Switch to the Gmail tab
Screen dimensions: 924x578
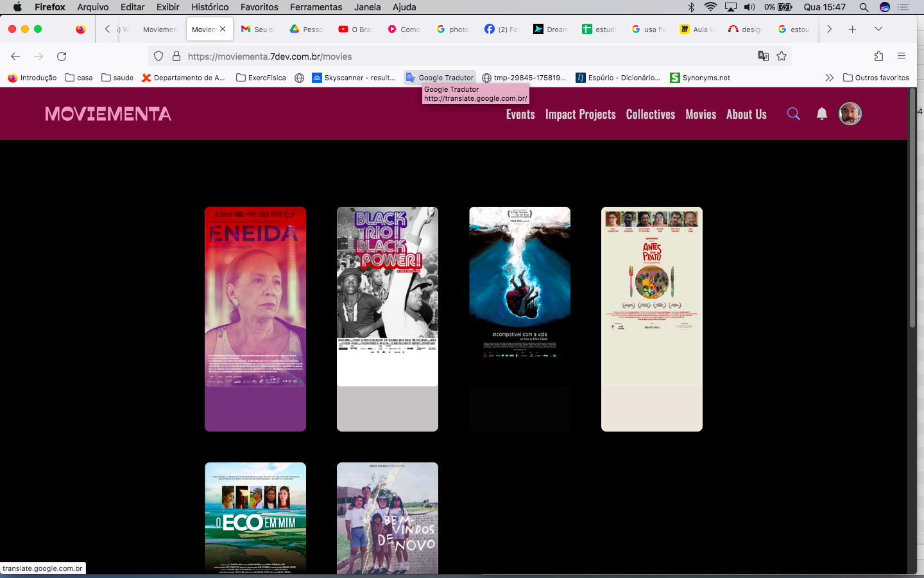(x=257, y=29)
